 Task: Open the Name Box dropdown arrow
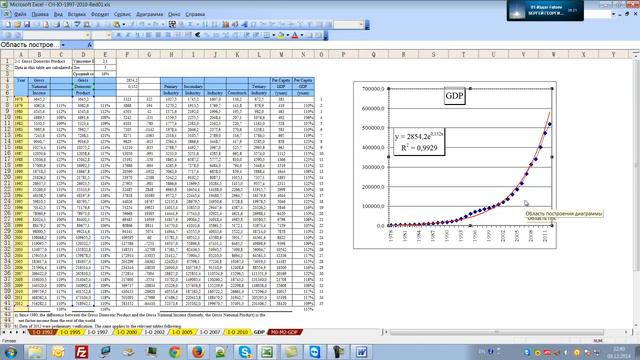63,44
